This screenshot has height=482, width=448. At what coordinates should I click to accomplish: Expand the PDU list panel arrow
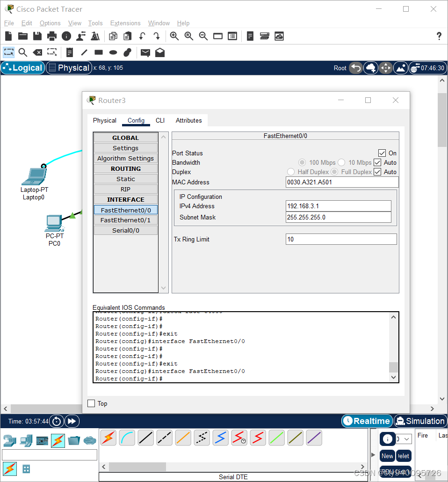coord(373,455)
